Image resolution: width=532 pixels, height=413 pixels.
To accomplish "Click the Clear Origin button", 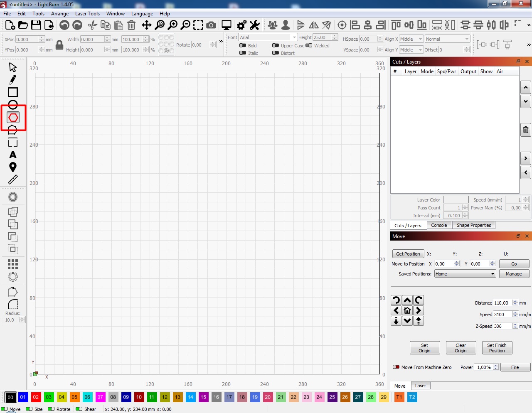I will point(461,348).
